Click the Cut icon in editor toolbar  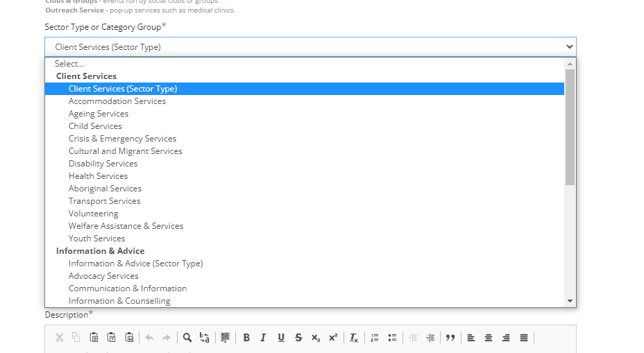(60, 338)
